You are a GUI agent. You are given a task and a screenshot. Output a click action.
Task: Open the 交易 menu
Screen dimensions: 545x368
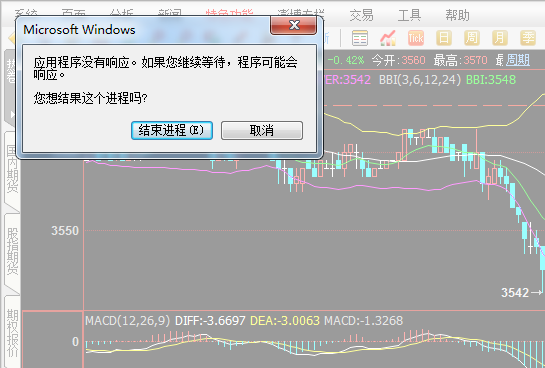pos(361,15)
